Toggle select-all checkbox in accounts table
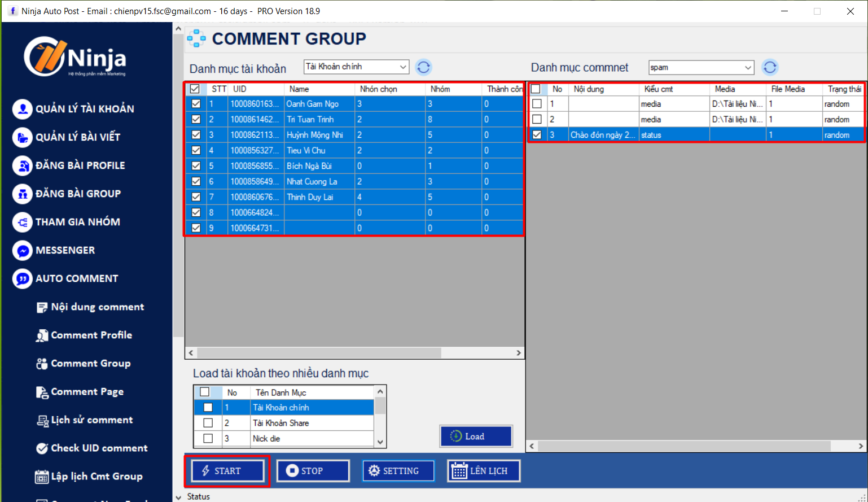The height and width of the screenshot is (502, 868). 195,89
